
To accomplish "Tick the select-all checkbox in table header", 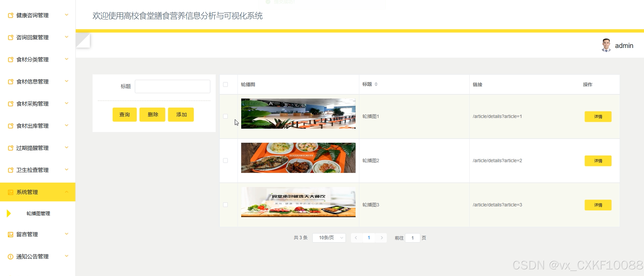I will (x=225, y=85).
